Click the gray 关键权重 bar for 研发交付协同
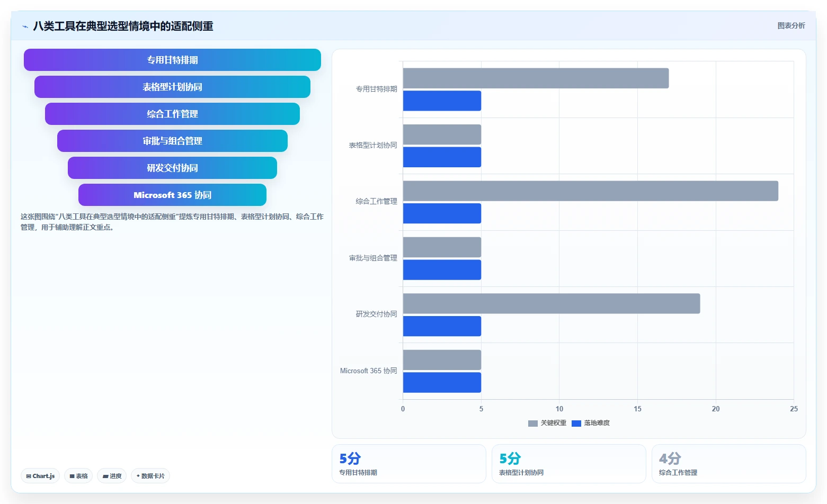The height and width of the screenshot is (504, 827). [552, 303]
